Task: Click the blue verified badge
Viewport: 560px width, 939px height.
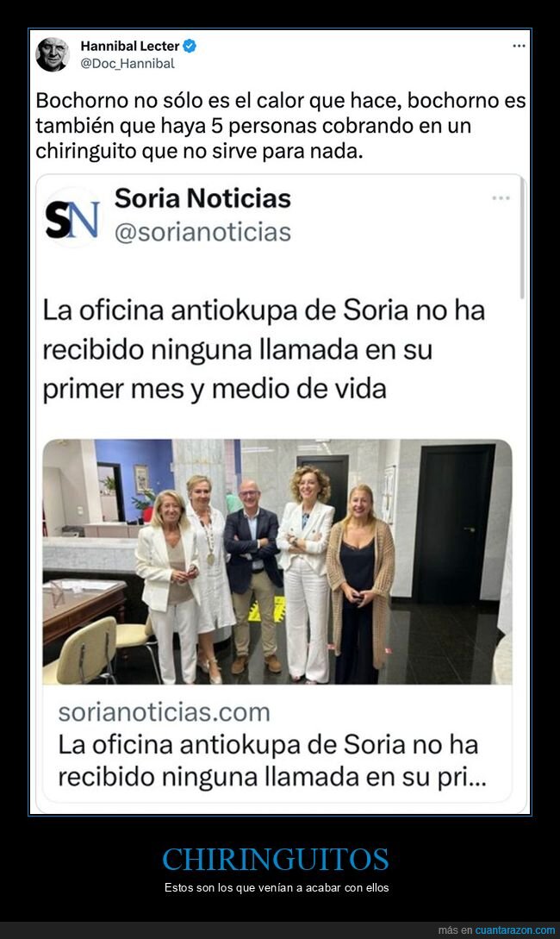Action: (190, 46)
